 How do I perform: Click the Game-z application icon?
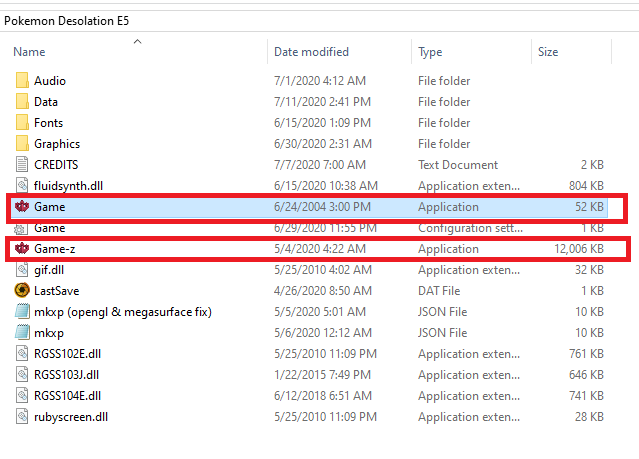[22, 249]
